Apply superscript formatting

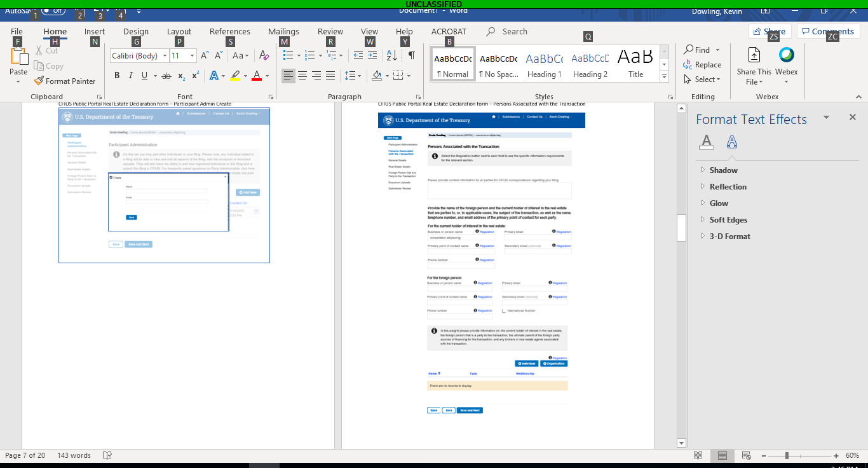pos(196,76)
